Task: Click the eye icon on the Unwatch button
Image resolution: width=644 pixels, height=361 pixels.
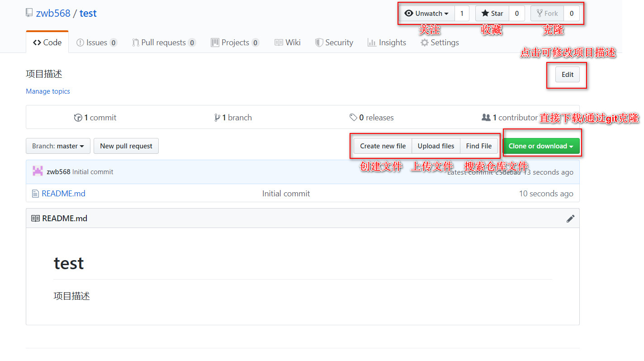Action: [409, 13]
